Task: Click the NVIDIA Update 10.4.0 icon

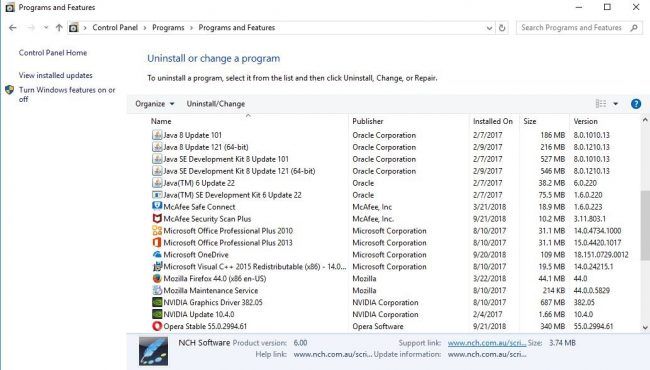Action: pos(157,314)
